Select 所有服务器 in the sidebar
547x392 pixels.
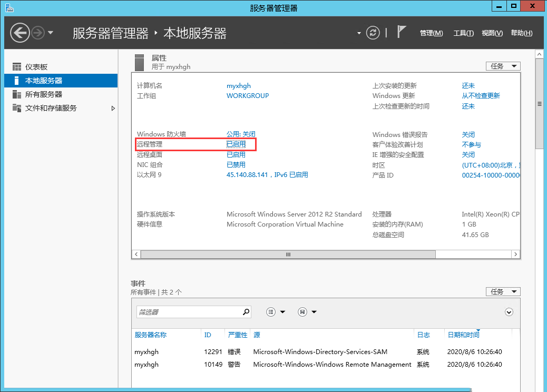click(61, 94)
